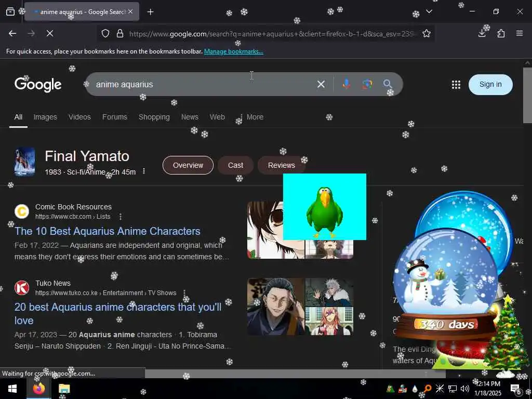Open the Firefox hamburger menu
The width and height of the screenshot is (532, 399).
tap(520, 33)
